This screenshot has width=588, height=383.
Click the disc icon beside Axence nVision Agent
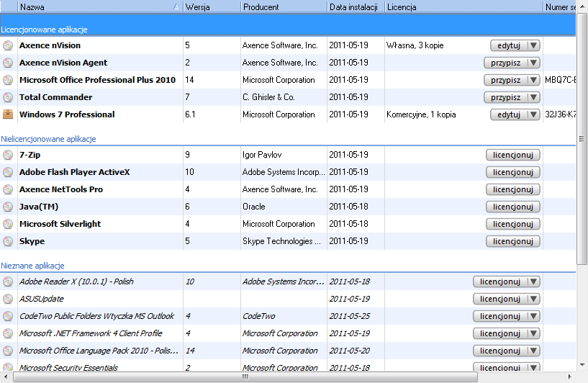point(8,63)
